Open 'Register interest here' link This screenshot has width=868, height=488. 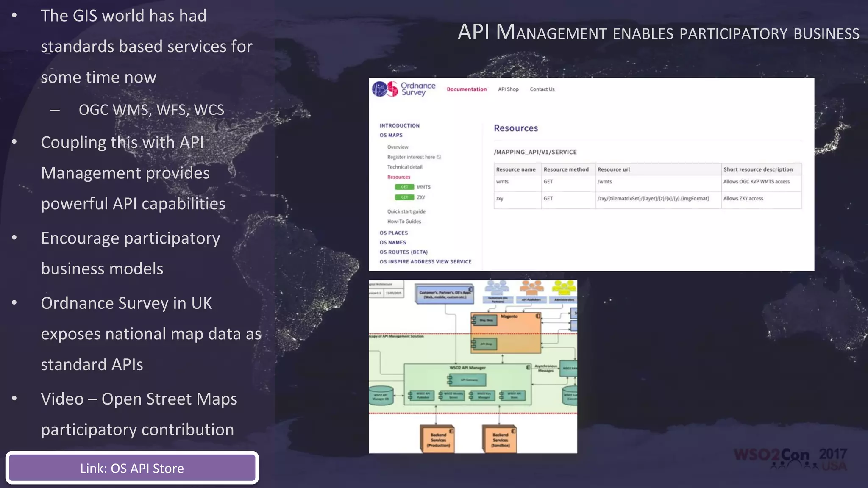click(x=411, y=157)
